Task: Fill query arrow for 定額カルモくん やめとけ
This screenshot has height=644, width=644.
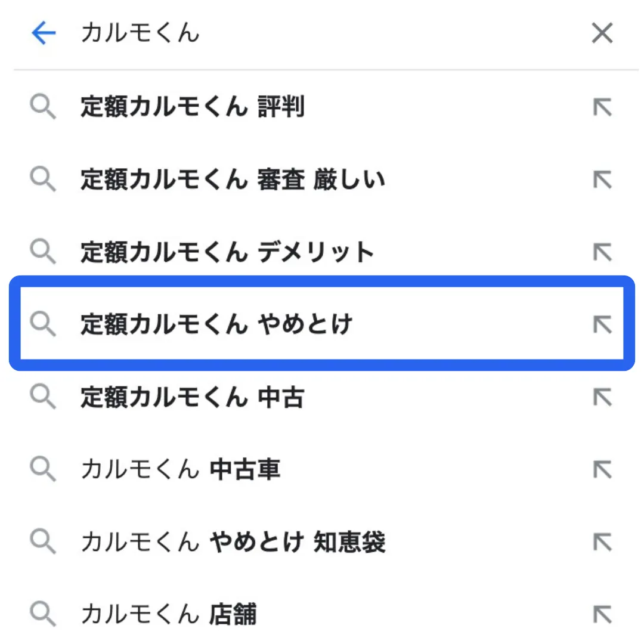Action: pos(602,324)
